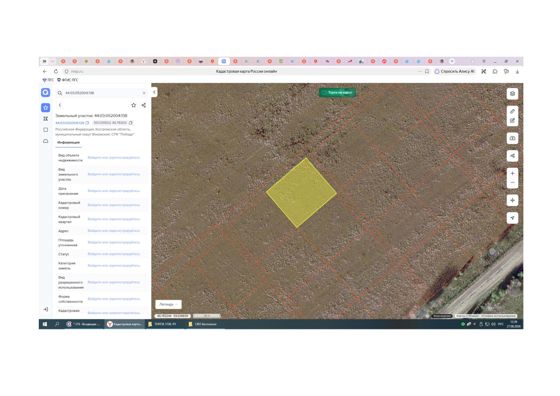Screen dimensions: 560x396
Task: Open the favorites star sidebar item
Action: 46,107
